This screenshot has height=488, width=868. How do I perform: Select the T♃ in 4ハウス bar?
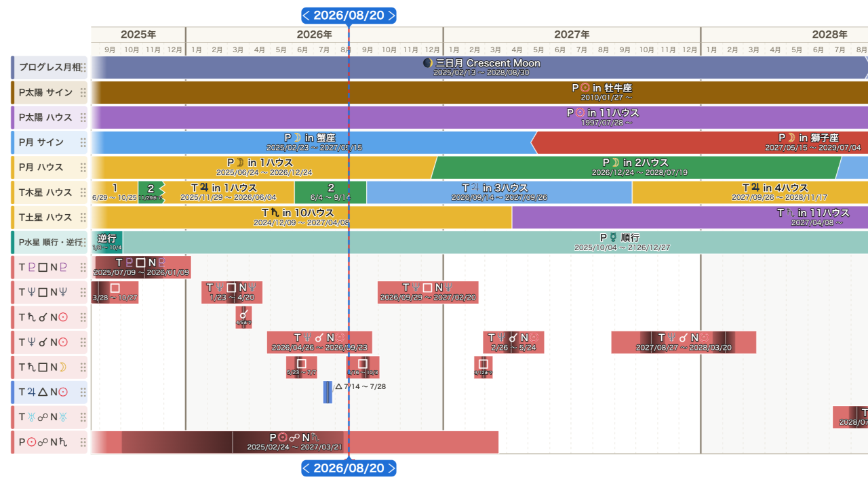pos(750,192)
